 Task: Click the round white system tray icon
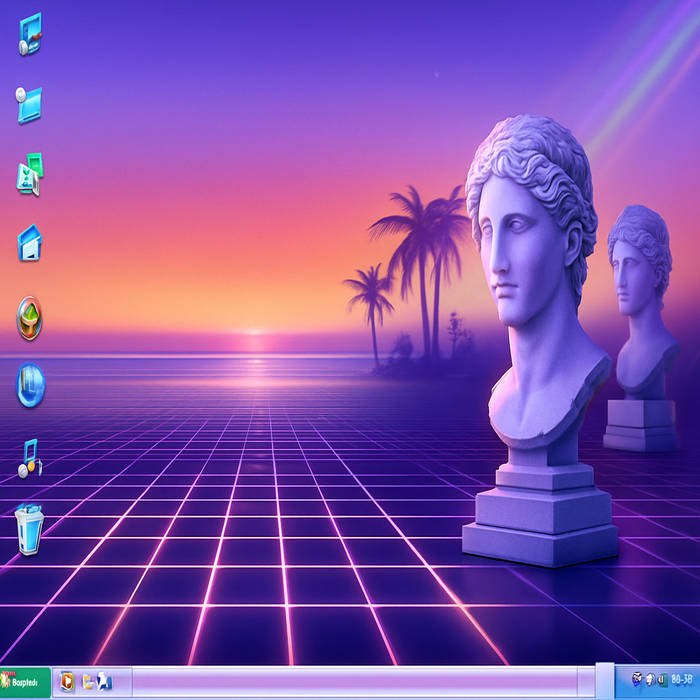649,681
